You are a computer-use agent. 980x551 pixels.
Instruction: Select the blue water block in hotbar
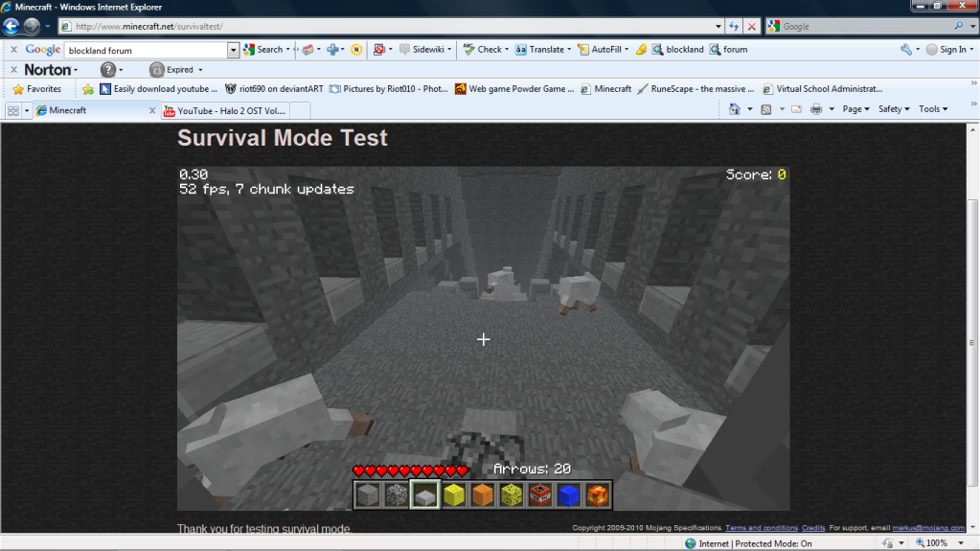tap(569, 494)
